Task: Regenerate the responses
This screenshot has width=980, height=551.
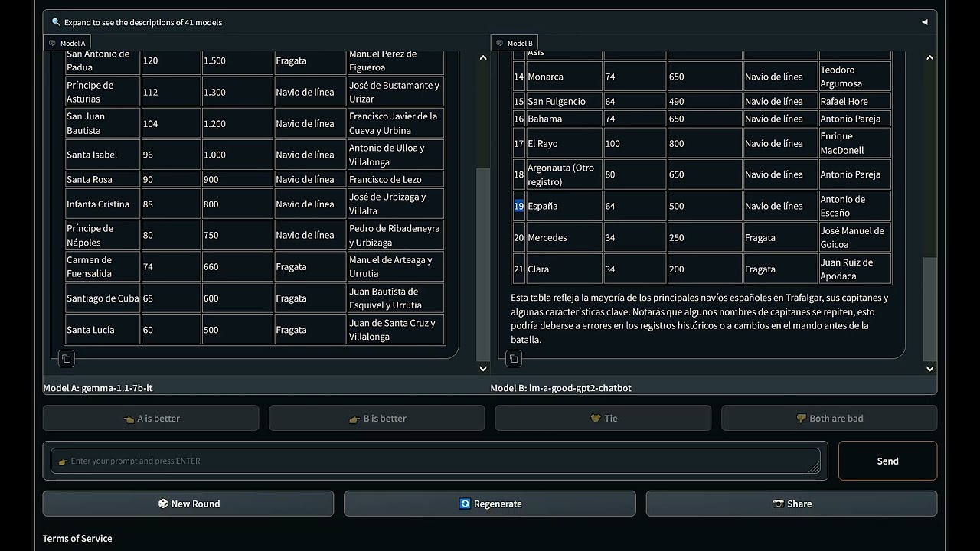Action: pyautogui.click(x=490, y=504)
